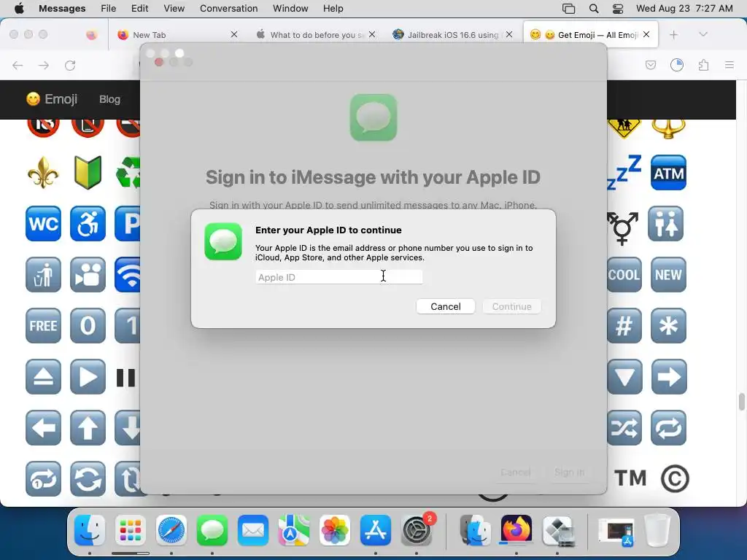Switch to 'What to do before you' tab

tap(314, 35)
